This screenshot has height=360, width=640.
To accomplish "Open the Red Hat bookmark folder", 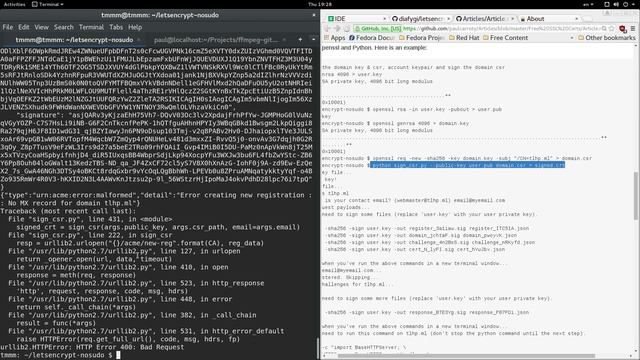I will pyautogui.click(x=464, y=38).
